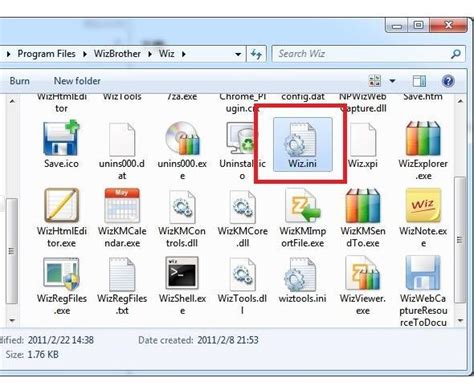This screenshot has height=390, width=474.
Task: Select the partially visible config.dat file
Action: click(x=303, y=97)
